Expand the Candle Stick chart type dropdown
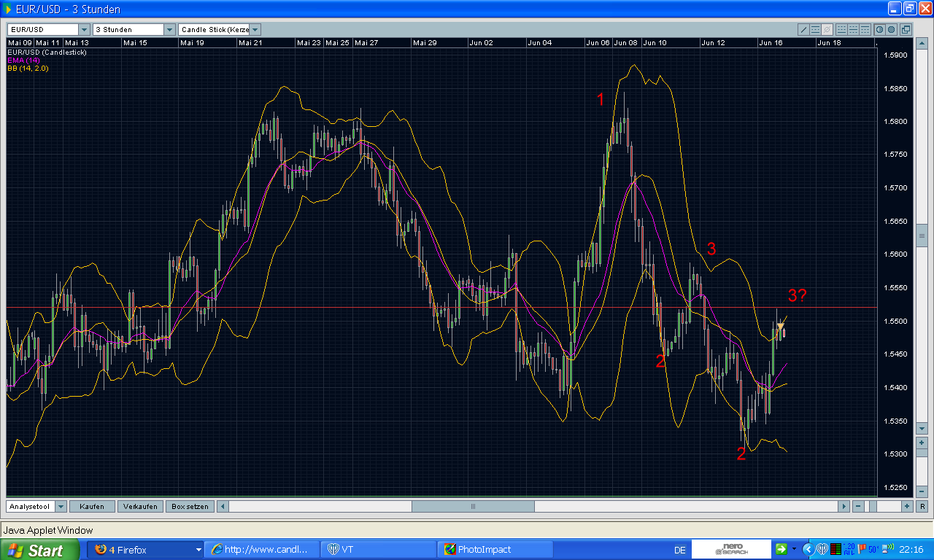The width and height of the screenshot is (934, 560). (255, 30)
